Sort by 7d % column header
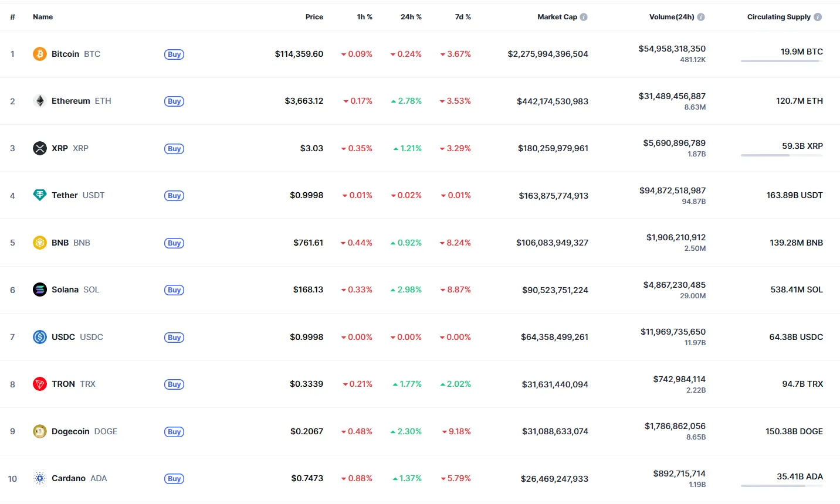Viewport: 840px width, 504px height. pos(463,17)
